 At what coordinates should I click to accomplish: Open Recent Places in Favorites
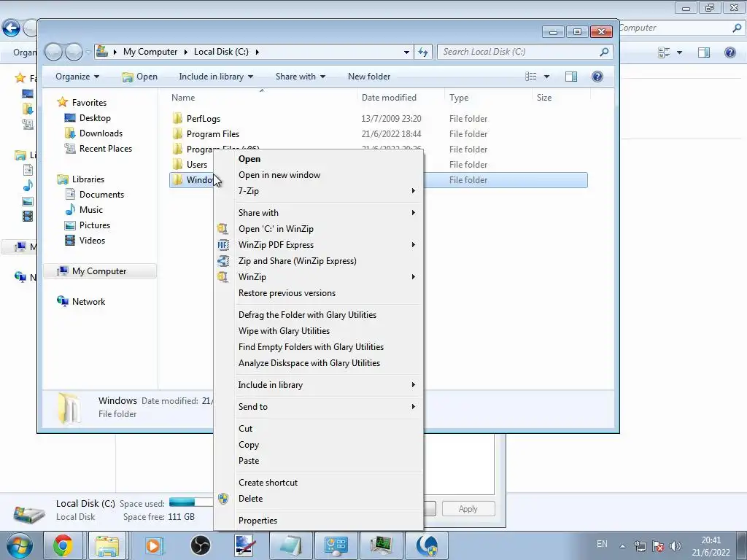(x=105, y=149)
